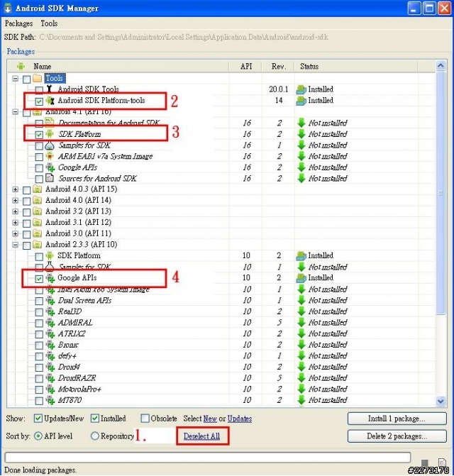454x476 pixels.
Task: Open the Tools menu
Action: click(49, 23)
